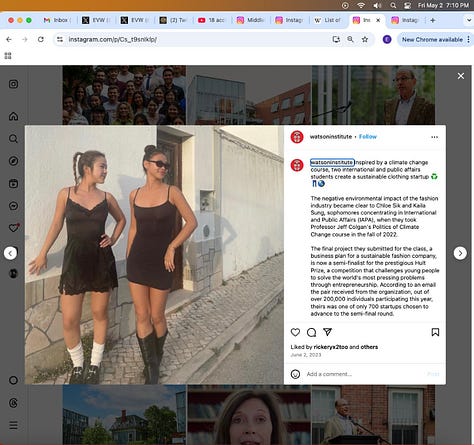This screenshot has width=474, height=445.
Task: Switch to YouTube 18 acc tab
Action: (211, 20)
